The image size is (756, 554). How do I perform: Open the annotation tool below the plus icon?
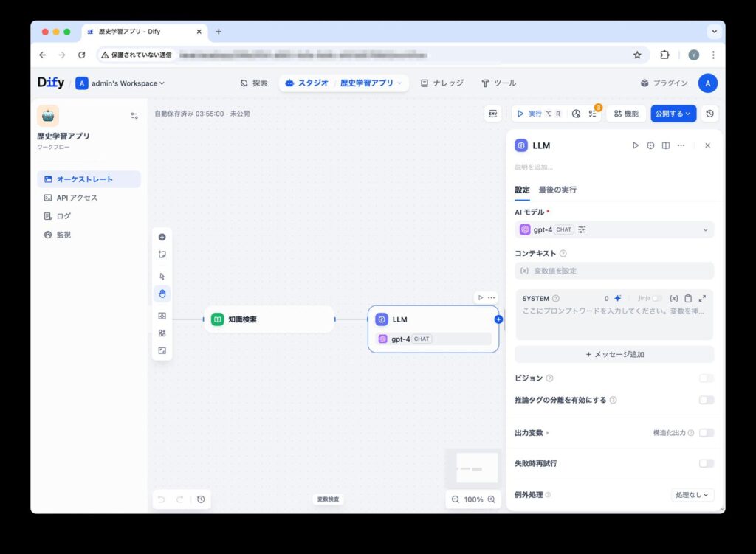162,255
